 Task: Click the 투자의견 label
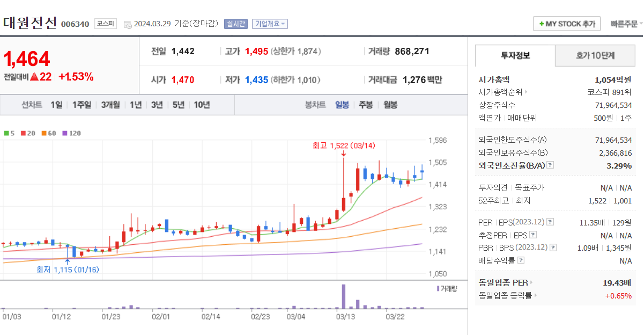pos(493,187)
